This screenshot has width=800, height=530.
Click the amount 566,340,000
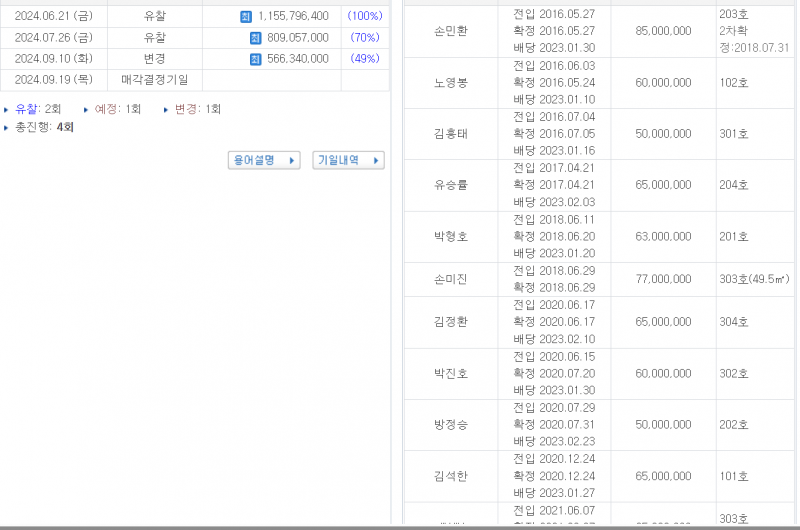(298, 59)
